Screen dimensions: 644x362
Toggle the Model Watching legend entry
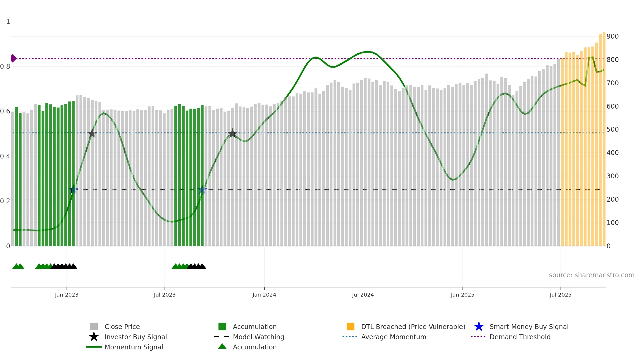(x=258, y=337)
